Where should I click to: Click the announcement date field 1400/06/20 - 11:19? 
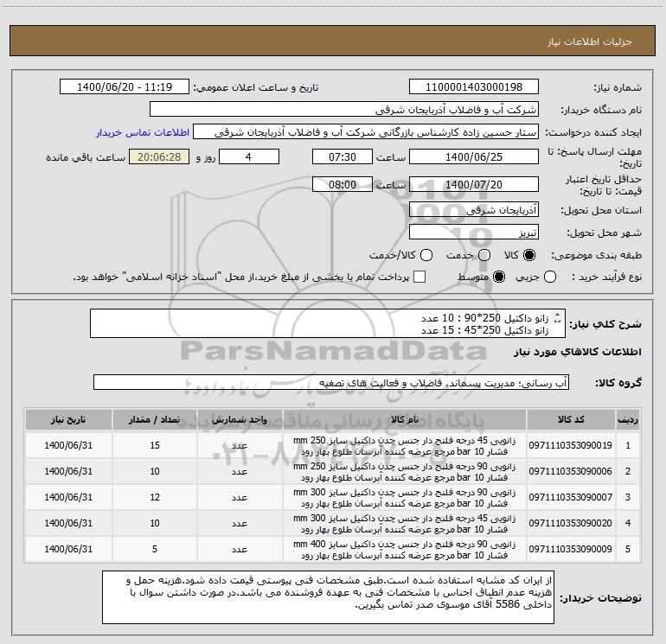(x=125, y=87)
